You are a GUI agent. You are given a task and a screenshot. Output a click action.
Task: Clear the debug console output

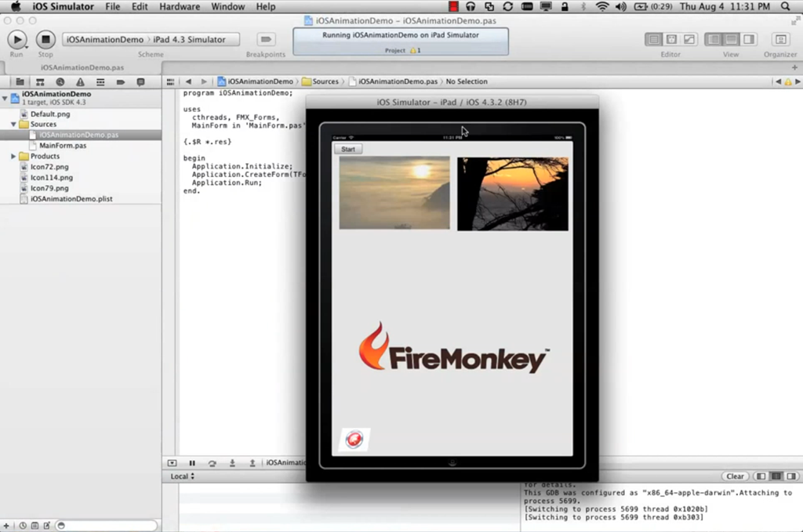pos(735,476)
